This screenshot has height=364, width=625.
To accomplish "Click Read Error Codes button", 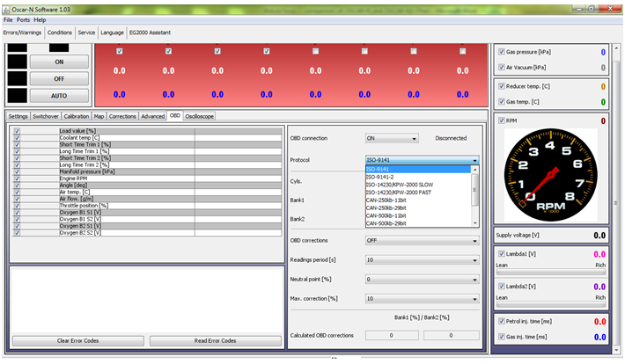I will 216,341.
